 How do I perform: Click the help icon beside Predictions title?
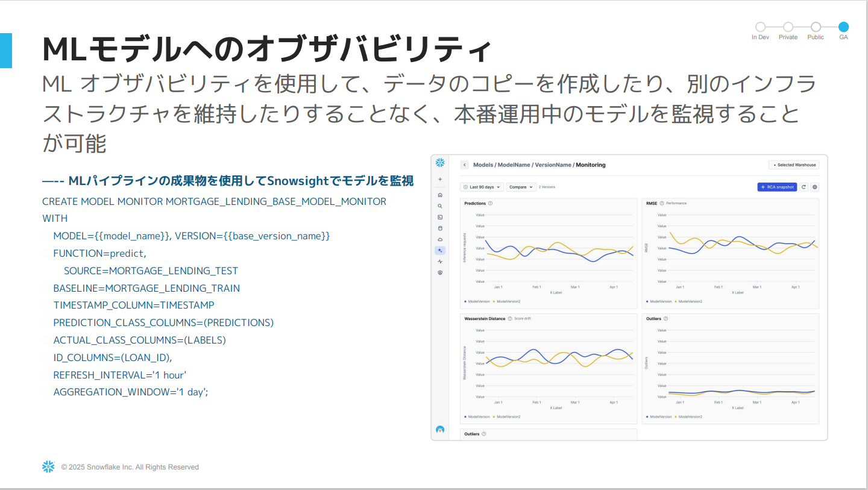491,204
